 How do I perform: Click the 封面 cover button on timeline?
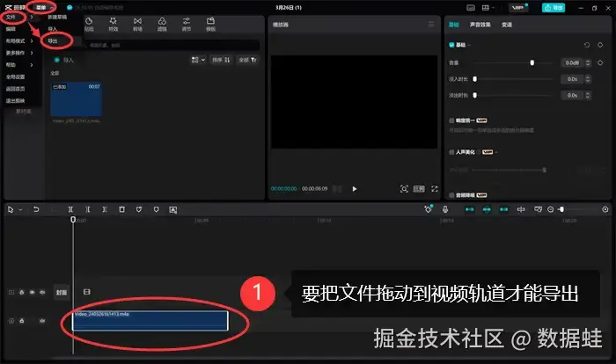pyautogui.click(x=62, y=292)
